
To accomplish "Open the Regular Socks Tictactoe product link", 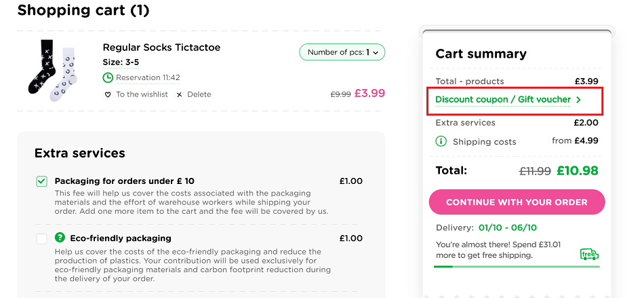I will click(x=161, y=48).
